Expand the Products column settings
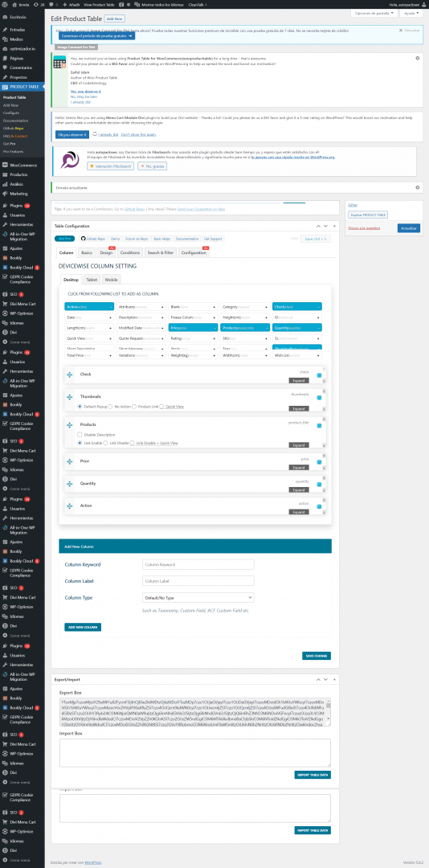Screen dimensions: 429x868 298,445
